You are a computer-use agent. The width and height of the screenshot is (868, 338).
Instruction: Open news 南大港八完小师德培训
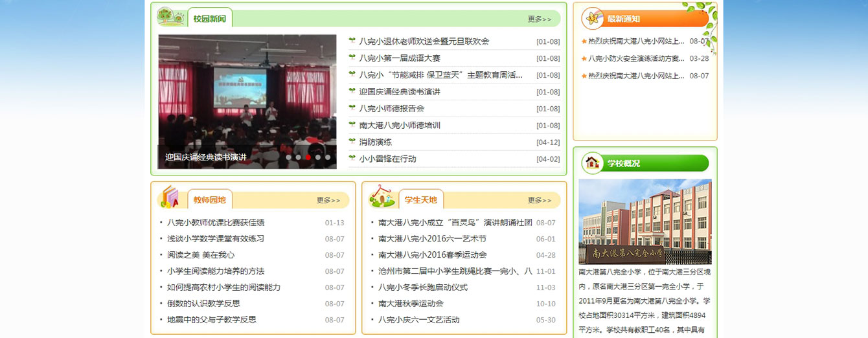[x=400, y=126]
